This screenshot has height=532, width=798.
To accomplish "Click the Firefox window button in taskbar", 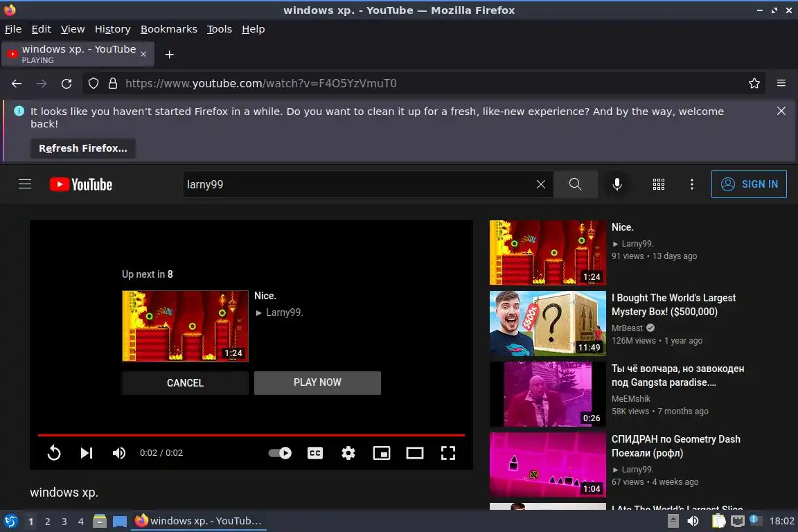I will (x=199, y=521).
